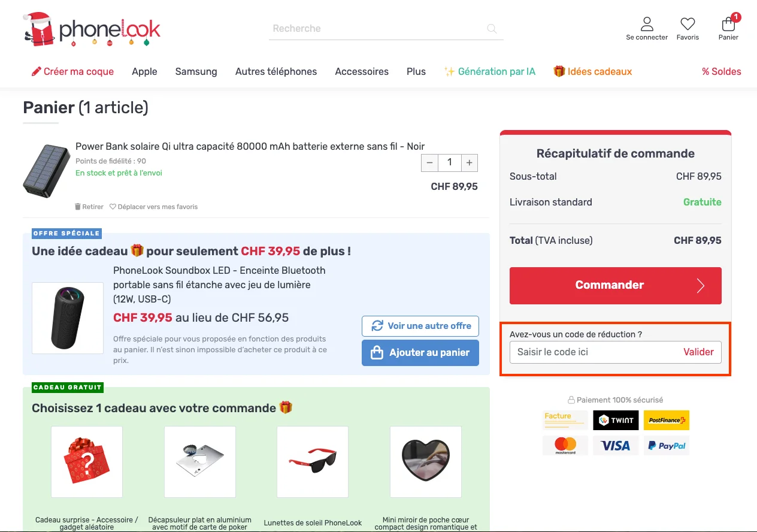
Task: Click the PostFinance payment logo
Action: coord(666,420)
